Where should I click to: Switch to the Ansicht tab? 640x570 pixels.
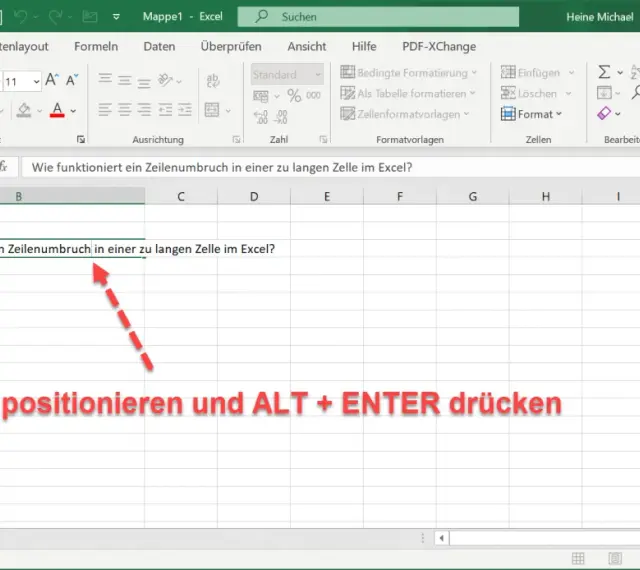pos(307,47)
